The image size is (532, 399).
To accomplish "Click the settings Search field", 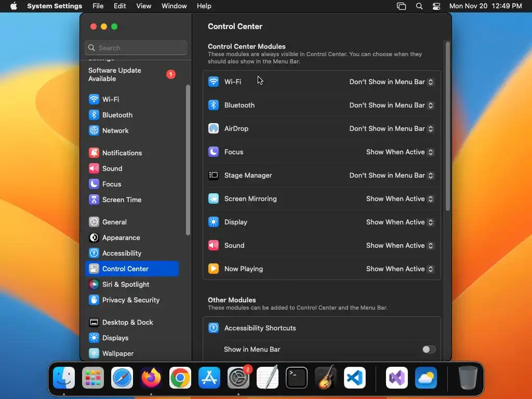I will (136, 48).
